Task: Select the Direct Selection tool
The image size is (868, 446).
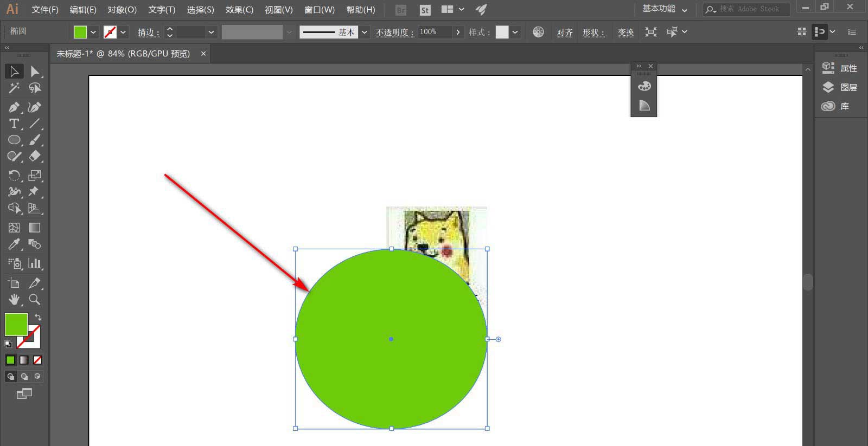Action: pos(35,72)
